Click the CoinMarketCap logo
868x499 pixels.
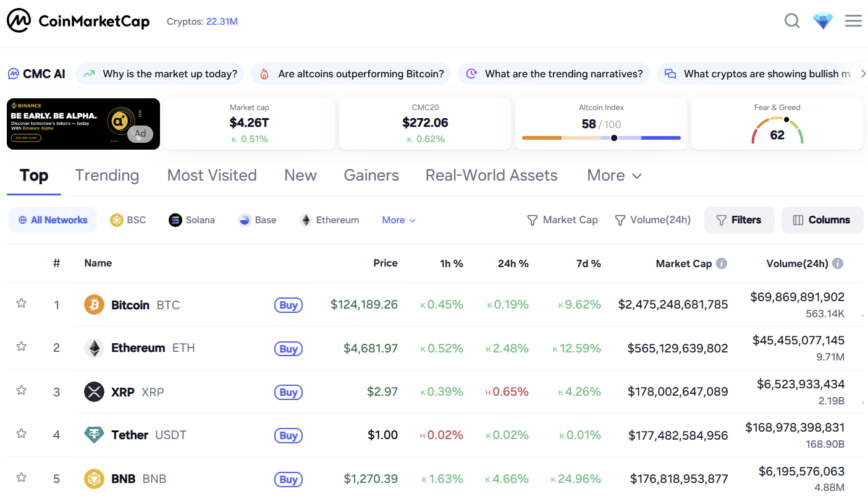(x=78, y=21)
